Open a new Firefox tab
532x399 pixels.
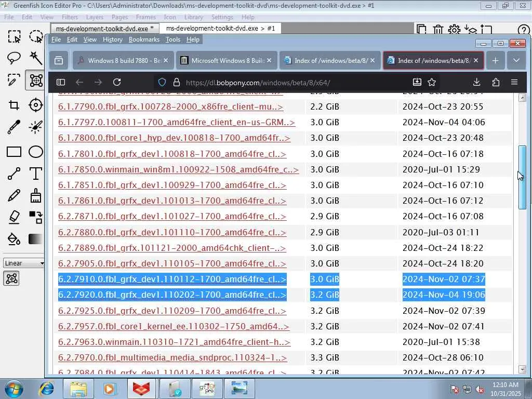pyautogui.click(x=495, y=60)
